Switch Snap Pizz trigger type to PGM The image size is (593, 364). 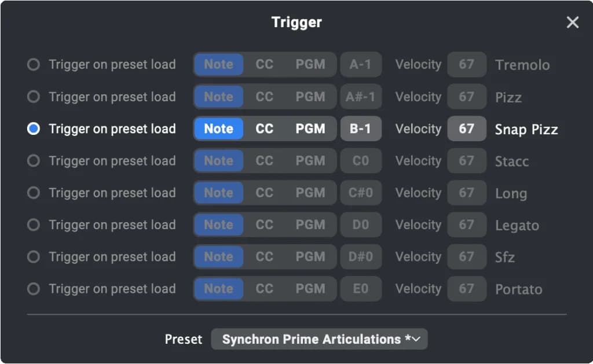coord(310,129)
